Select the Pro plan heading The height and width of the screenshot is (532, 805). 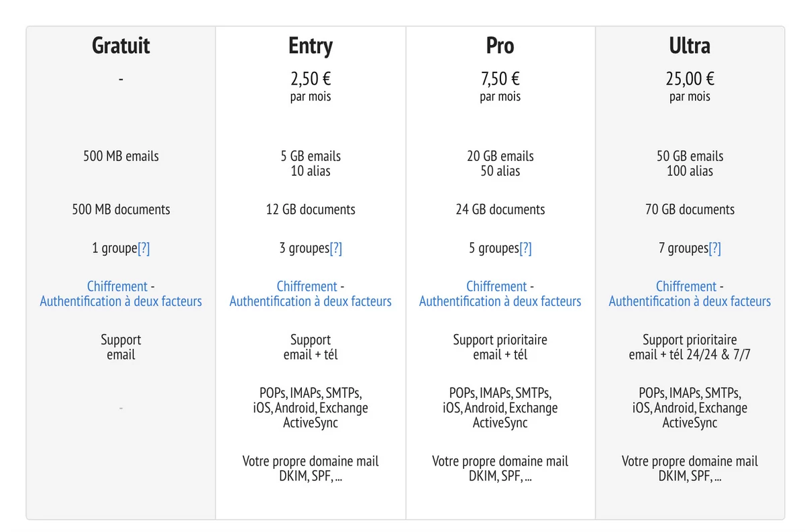[x=500, y=46]
